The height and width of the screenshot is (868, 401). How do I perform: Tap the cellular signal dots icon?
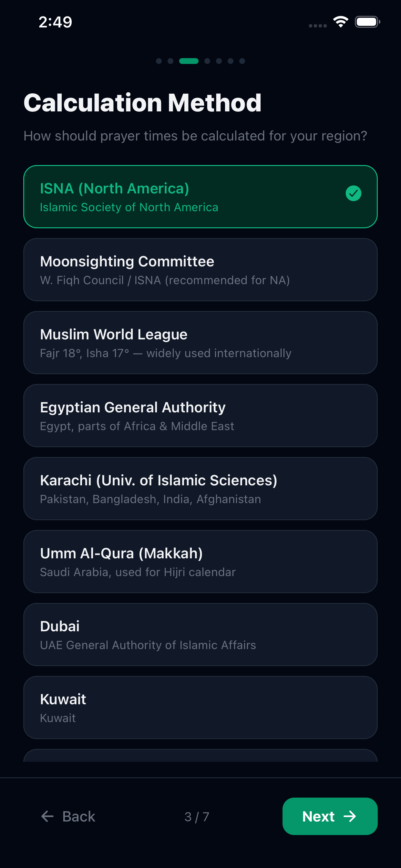tap(318, 26)
